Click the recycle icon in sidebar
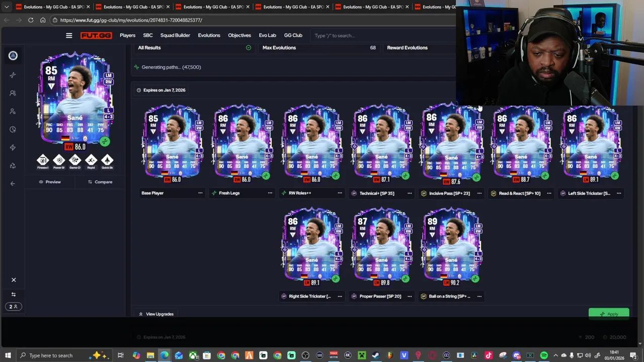 point(13,165)
